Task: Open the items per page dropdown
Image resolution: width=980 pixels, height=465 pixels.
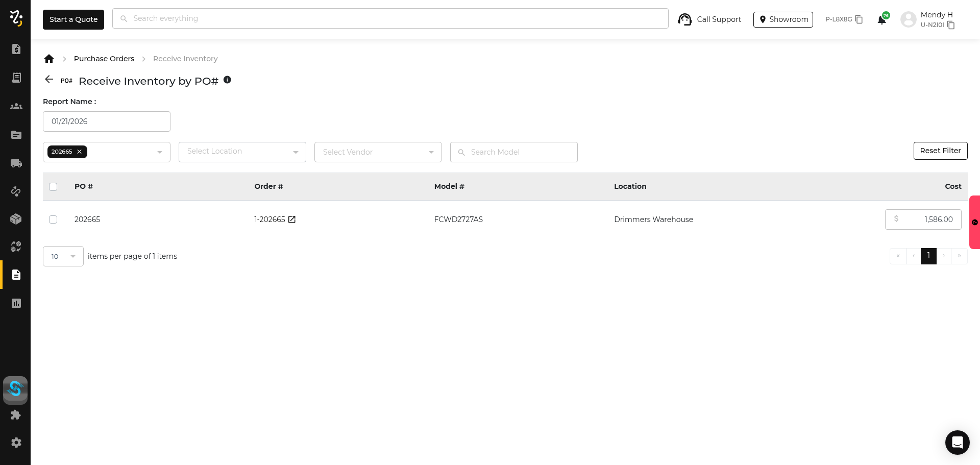Action: click(63, 256)
